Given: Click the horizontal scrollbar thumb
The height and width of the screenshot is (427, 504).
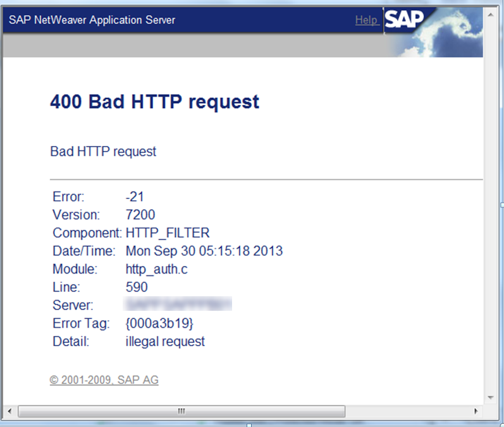Looking at the screenshot, I should click(181, 411).
